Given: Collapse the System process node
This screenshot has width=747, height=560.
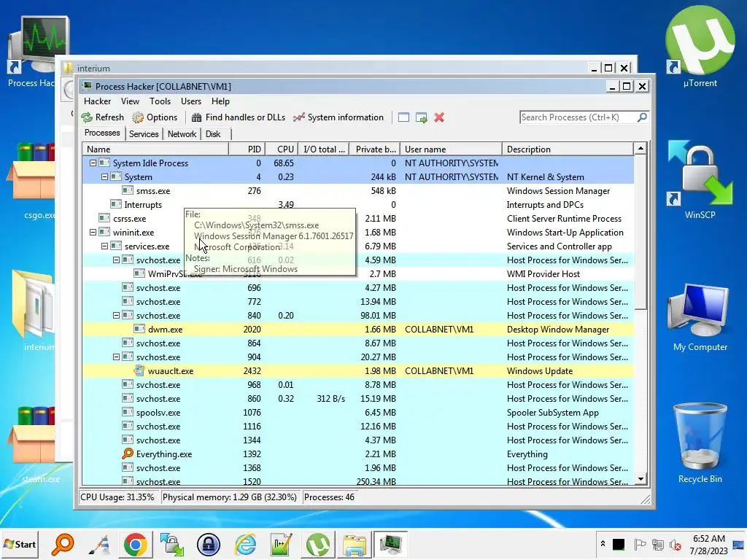Looking at the screenshot, I should pos(104,176).
